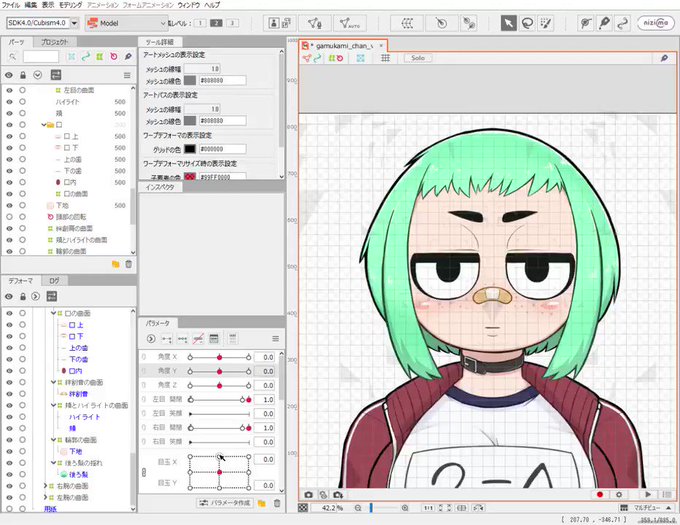This screenshot has height=525, width=680.
Task: Click grid color black swatch
Action: [190, 149]
